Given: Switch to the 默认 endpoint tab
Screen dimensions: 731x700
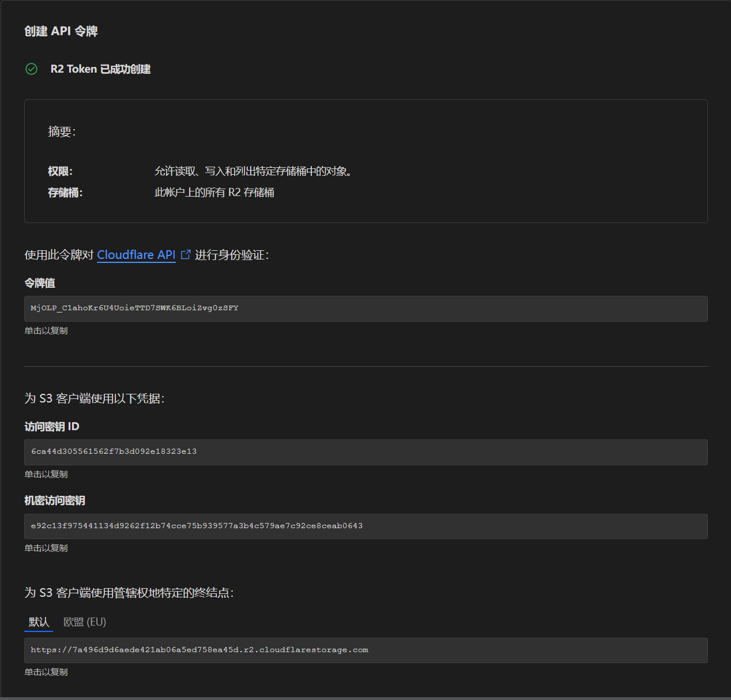Looking at the screenshot, I should coord(39,622).
